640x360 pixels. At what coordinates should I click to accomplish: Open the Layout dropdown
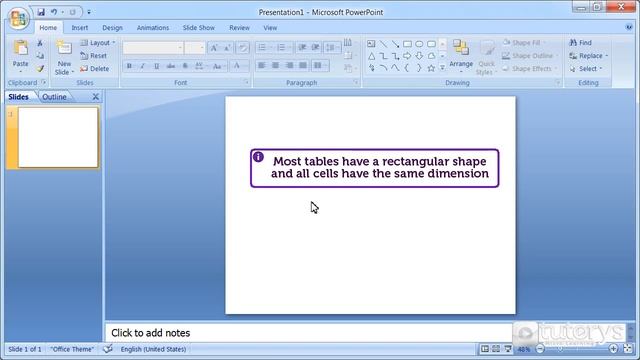coord(98,43)
